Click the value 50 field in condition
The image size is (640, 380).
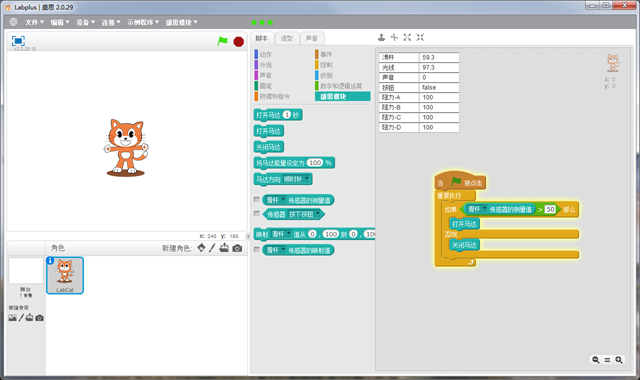(x=550, y=209)
